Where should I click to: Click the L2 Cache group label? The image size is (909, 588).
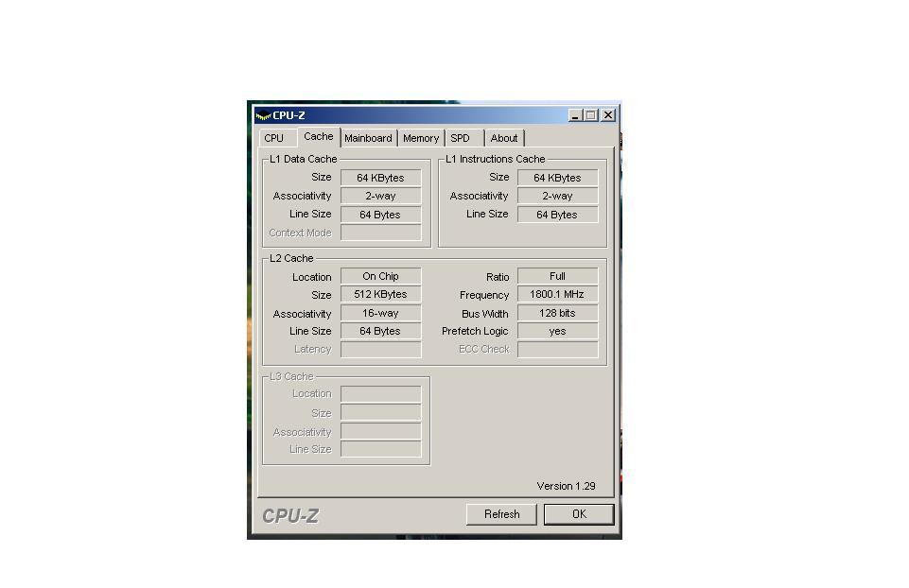[291, 258]
